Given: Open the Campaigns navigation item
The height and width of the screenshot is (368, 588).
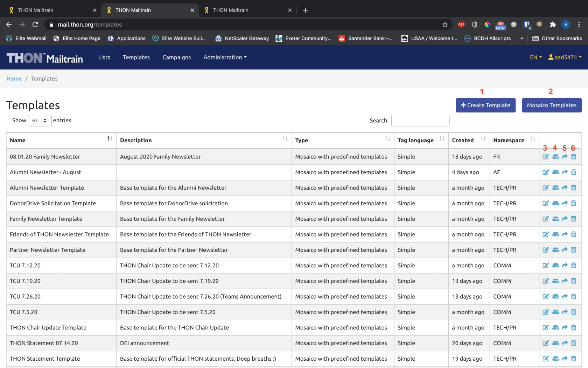Looking at the screenshot, I should tap(176, 57).
